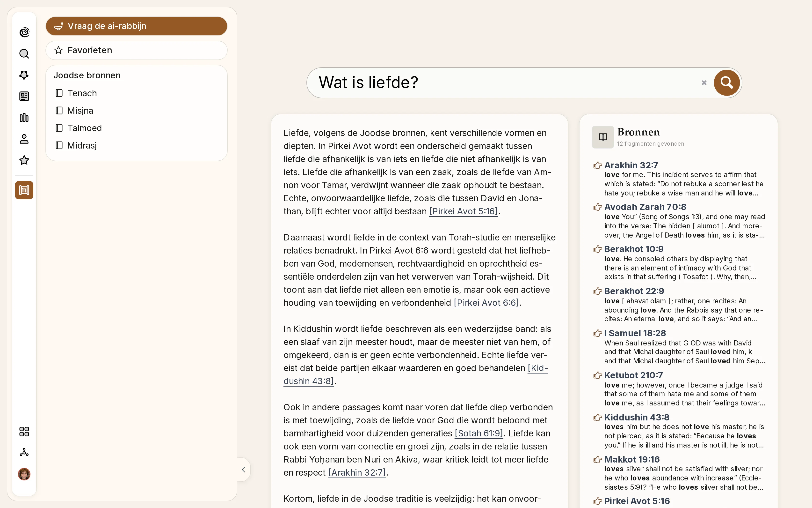Image resolution: width=812 pixels, height=508 pixels.
Task: Click pointing-hand icon beside Berakhot 10:9
Action: click(x=598, y=249)
